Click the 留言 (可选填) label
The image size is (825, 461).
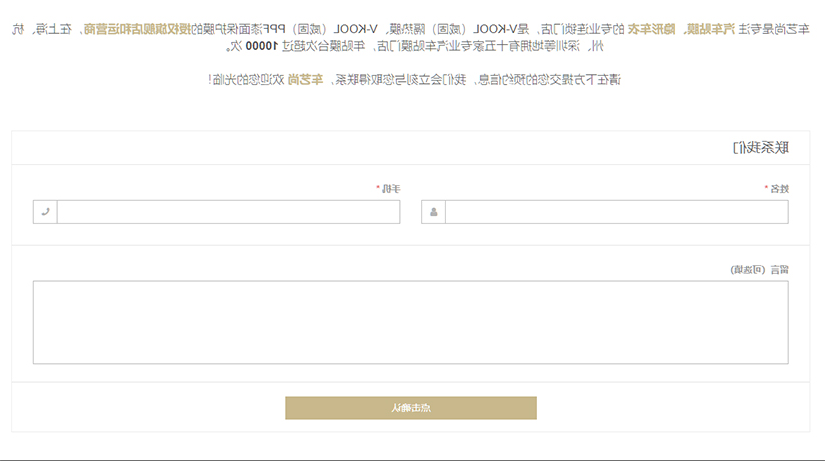tap(759, 270)
